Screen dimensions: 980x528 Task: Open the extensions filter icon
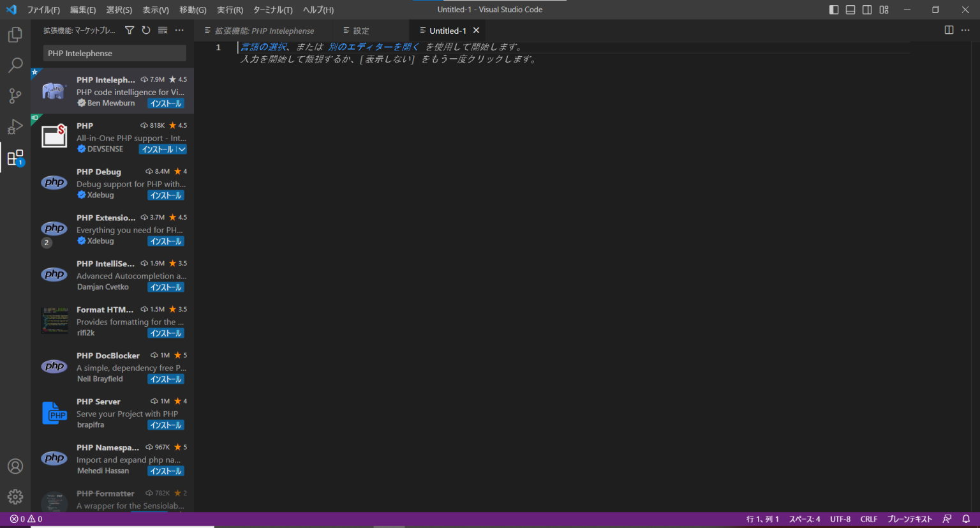pyautogui.click(x=130, y=29)
